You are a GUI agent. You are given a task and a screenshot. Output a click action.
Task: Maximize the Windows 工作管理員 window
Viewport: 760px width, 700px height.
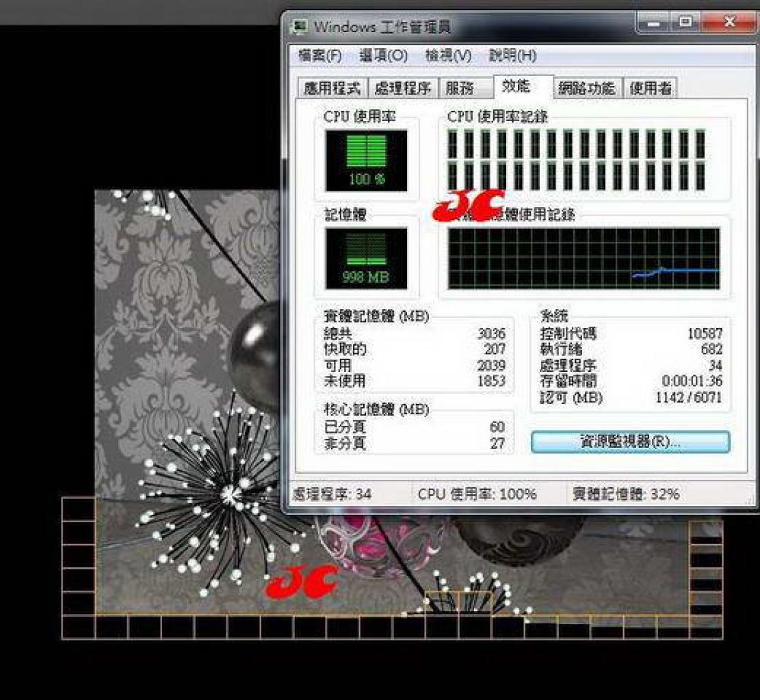685,23
